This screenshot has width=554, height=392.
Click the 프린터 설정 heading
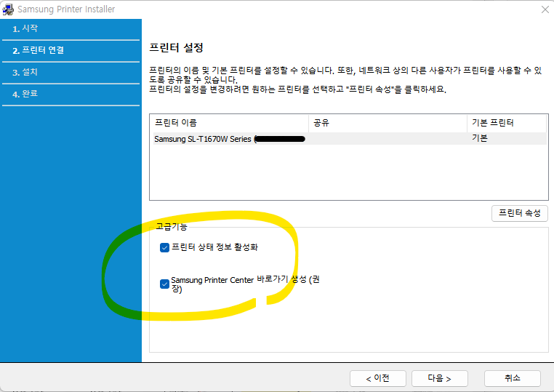176,48
